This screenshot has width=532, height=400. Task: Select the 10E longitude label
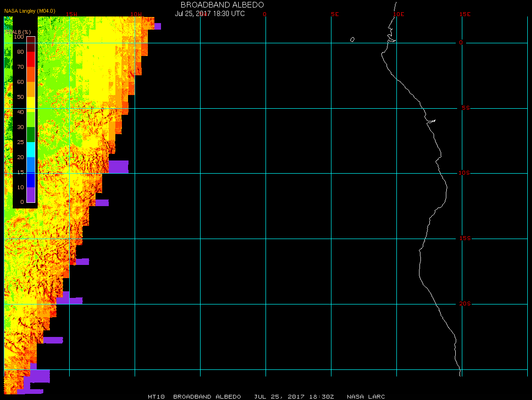tap(398, 14)
